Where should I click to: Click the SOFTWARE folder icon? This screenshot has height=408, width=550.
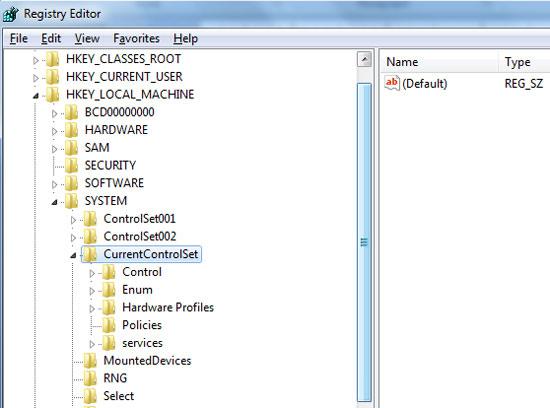(72, 183)
